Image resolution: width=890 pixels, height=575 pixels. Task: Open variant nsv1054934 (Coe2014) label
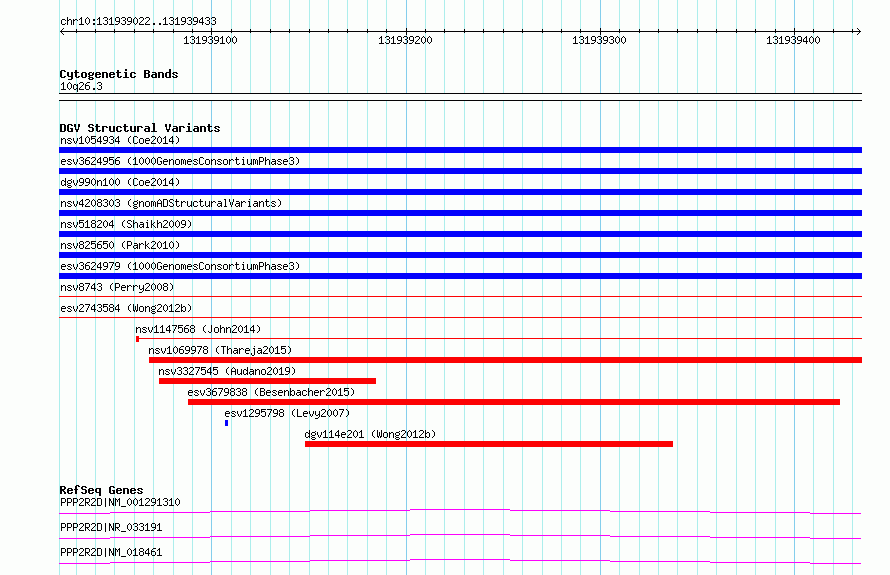coord(120,140)
